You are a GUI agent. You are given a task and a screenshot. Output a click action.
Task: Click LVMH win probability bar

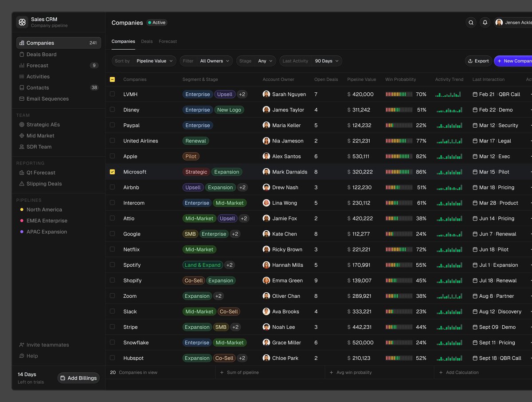pyautogui.click(x=399, y=94)
